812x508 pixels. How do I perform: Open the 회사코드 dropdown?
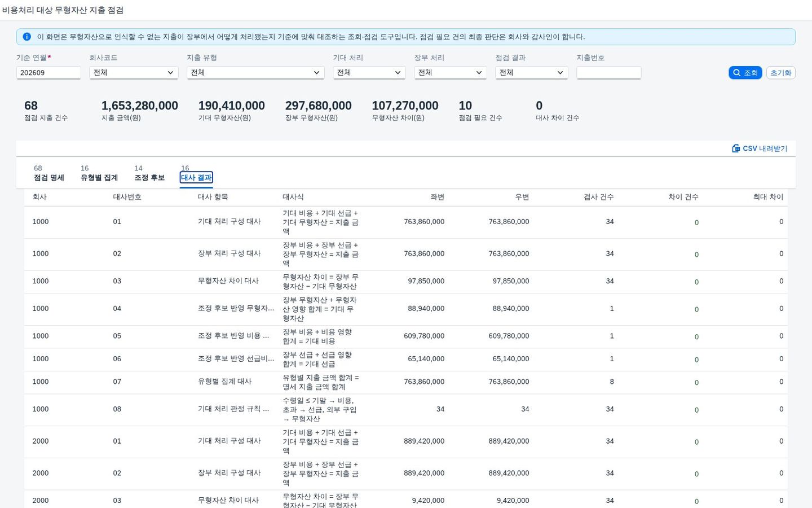coord(134,73)
